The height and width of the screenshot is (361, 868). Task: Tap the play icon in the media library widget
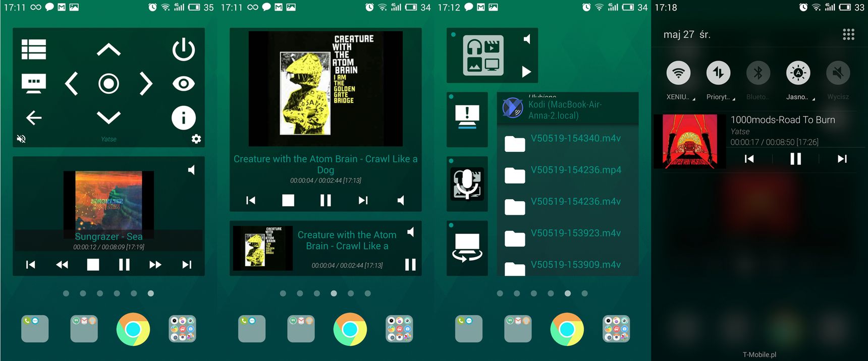click(526, 72)
